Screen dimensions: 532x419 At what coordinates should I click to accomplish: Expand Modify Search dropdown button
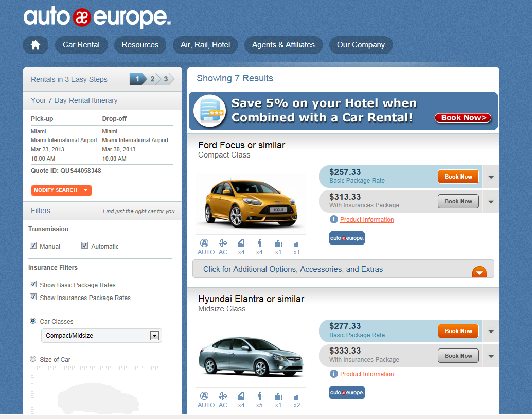[61, 190]
